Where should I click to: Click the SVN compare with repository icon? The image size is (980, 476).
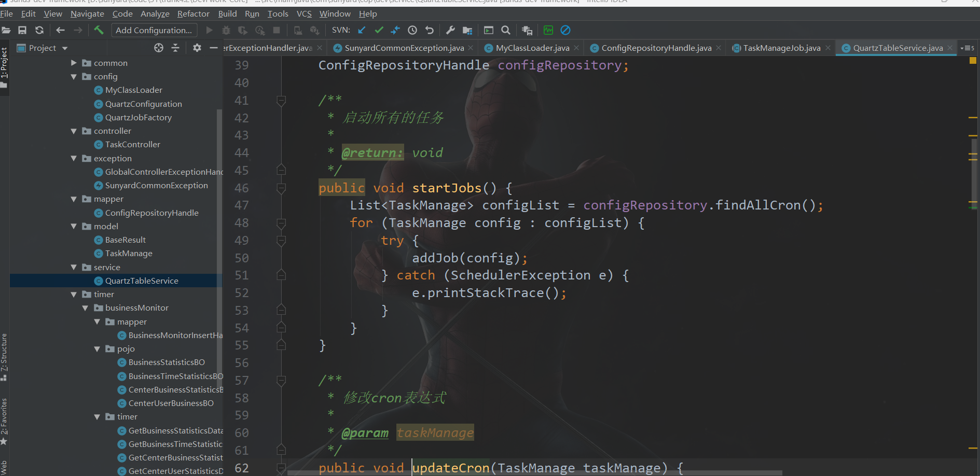(395, 30)
